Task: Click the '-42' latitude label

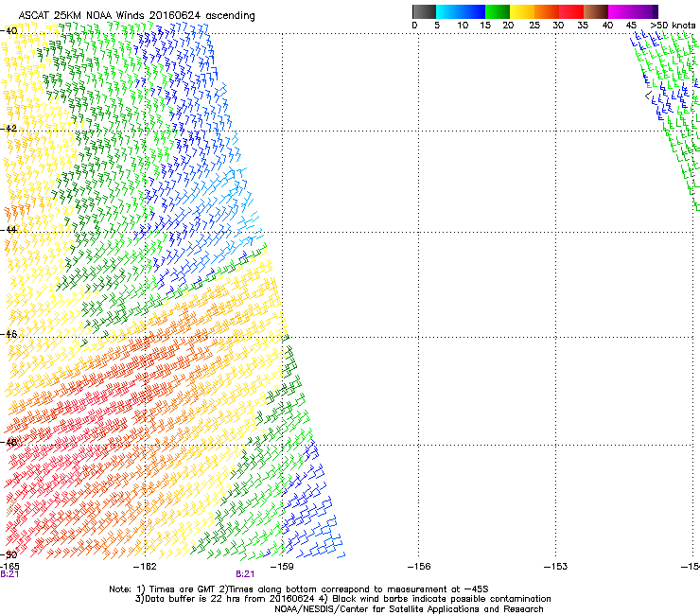Action: 9,128
